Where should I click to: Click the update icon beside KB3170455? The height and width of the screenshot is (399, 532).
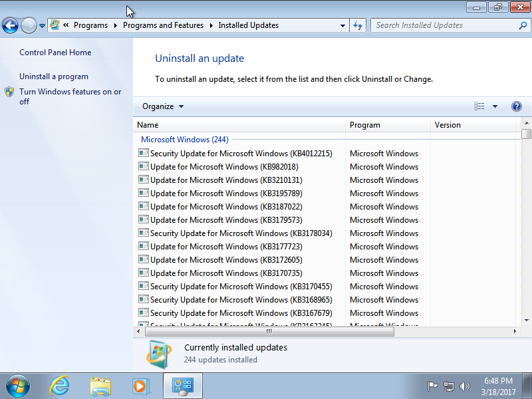coord(144,286)
